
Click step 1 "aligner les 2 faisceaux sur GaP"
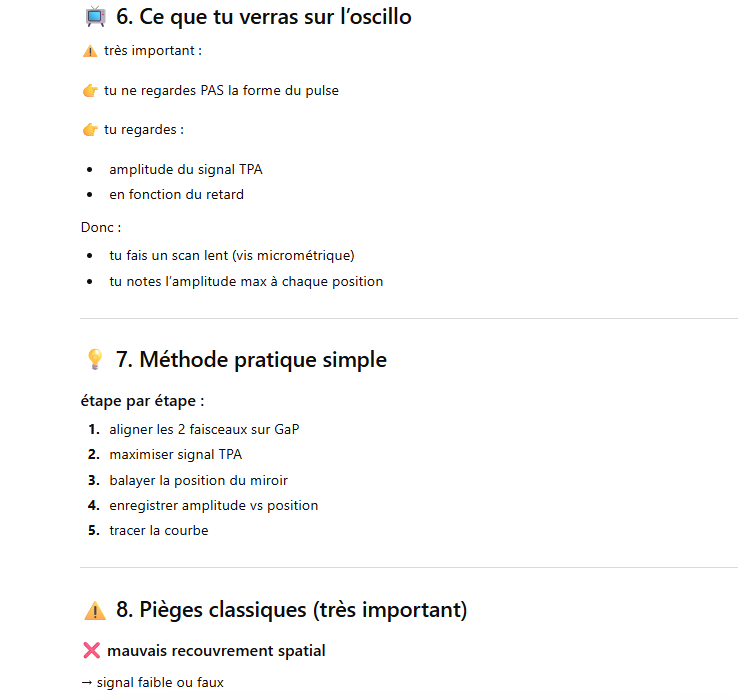pyautogui.click(x=204, y=430)
